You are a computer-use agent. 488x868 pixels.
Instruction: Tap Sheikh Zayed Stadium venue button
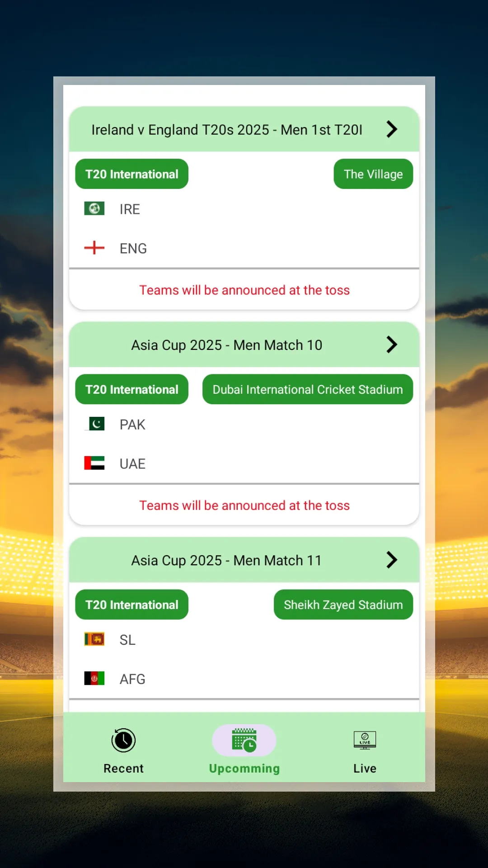pos(343,604)
